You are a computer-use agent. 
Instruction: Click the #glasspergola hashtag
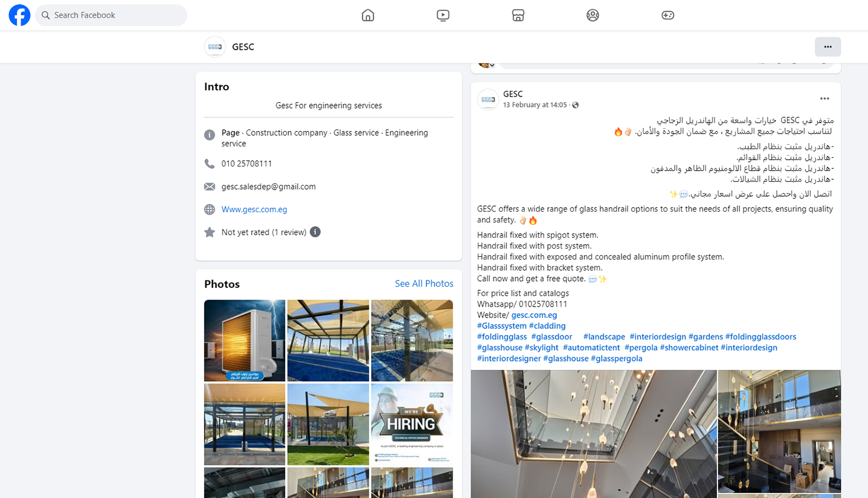(x=616, y=359)
